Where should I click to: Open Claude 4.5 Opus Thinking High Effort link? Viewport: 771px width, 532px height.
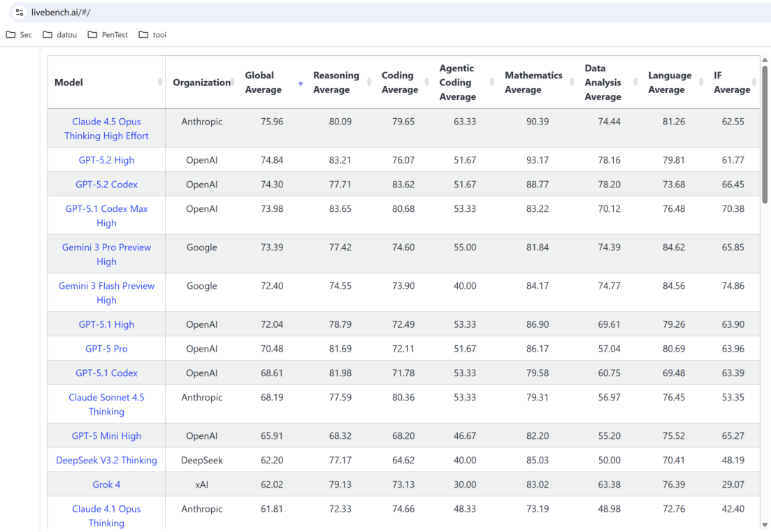tap(106, 129)
